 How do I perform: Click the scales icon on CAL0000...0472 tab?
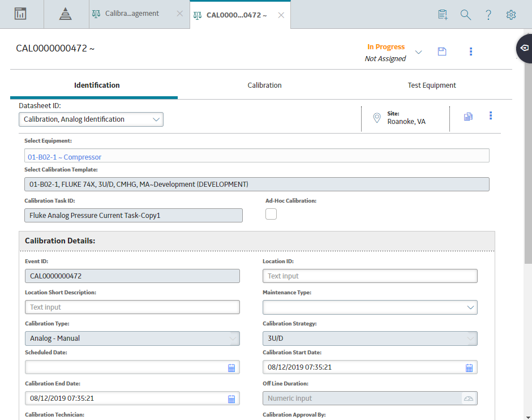point(198,15)
